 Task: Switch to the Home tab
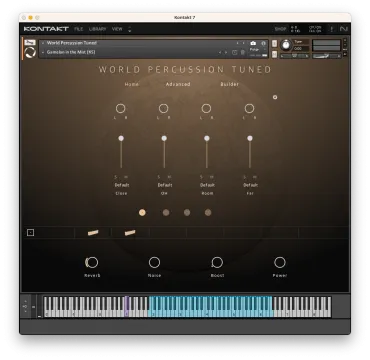132,84
